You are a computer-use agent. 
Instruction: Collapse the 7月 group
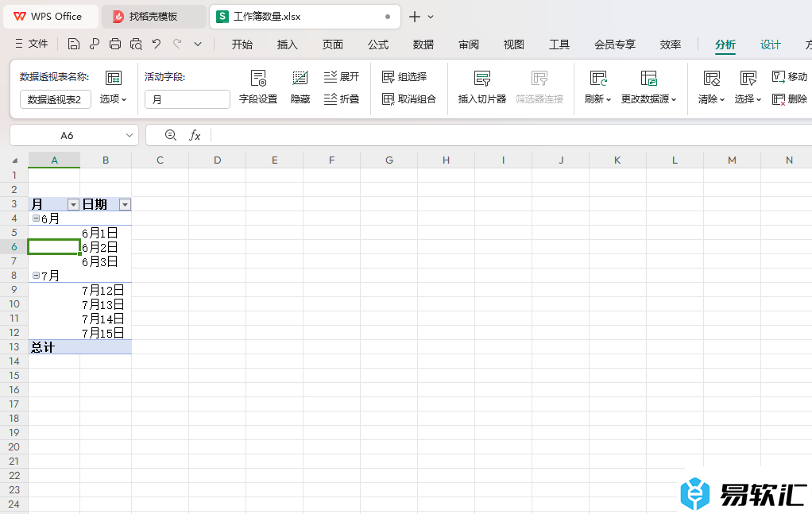tap(37, 276)
